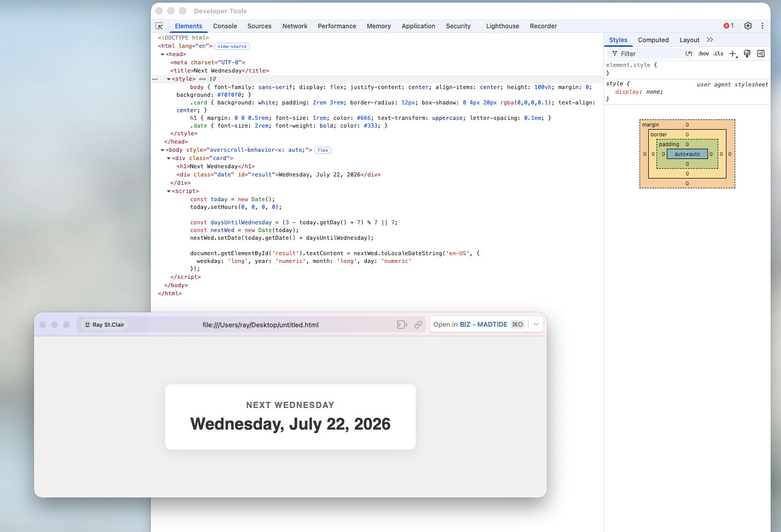This screenshot has height=532, width=781.
Task: Click the element.style rule block
Action: point(687,69)
